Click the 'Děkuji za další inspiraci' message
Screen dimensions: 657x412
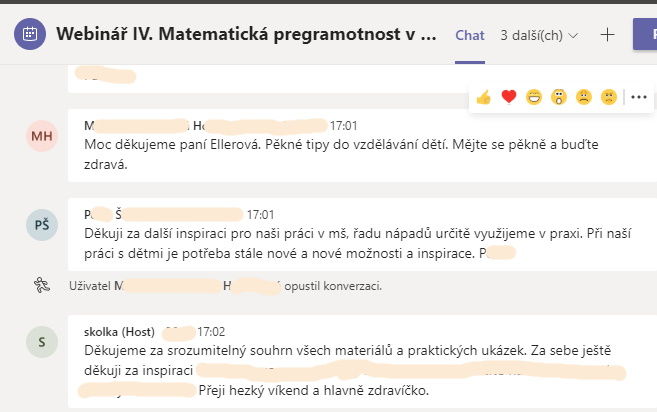coord(357,243)
